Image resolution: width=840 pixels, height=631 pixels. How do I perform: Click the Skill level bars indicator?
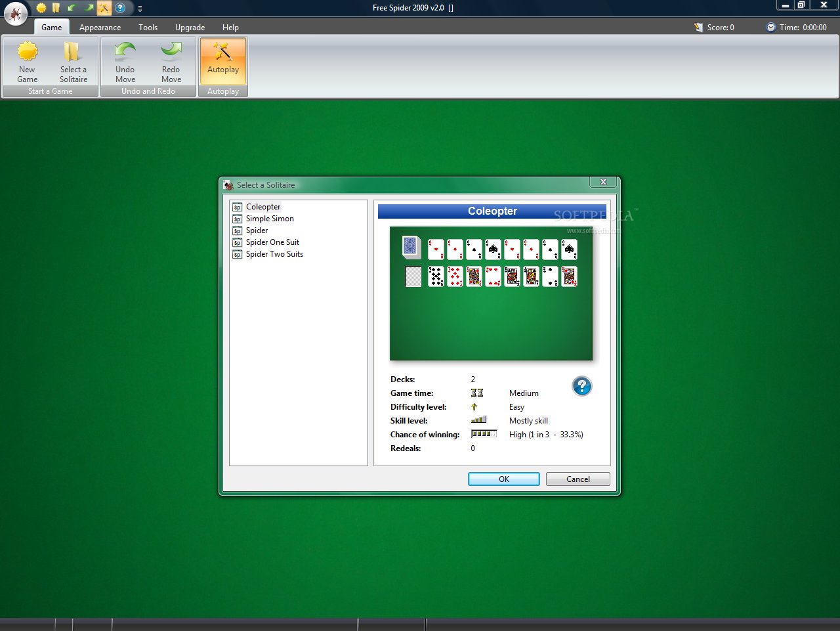pyautogui.click(x=478, y=420)
